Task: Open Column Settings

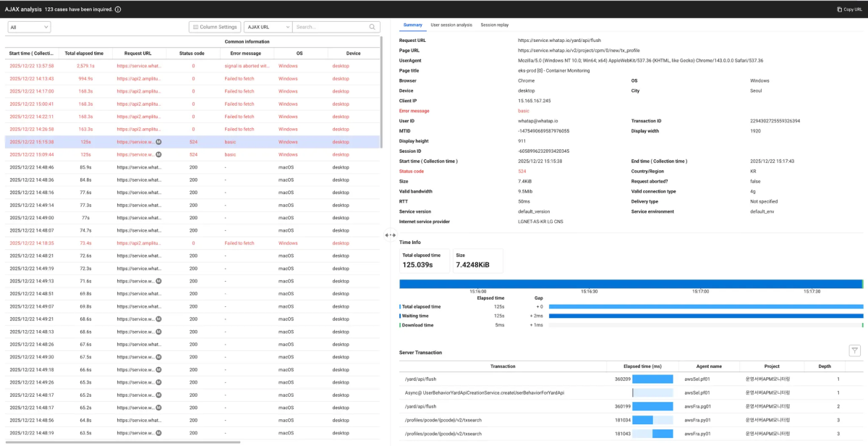Action: point(215,27)
